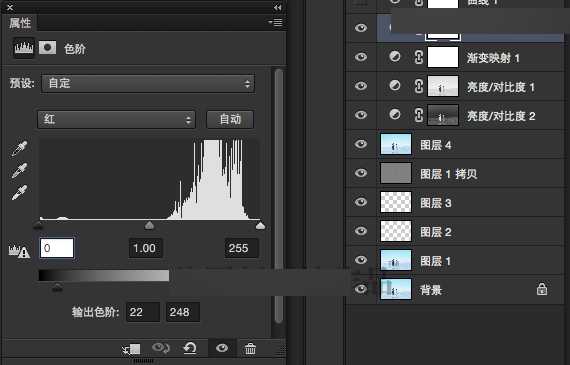Click the view previous state icon

coord(161,348)
